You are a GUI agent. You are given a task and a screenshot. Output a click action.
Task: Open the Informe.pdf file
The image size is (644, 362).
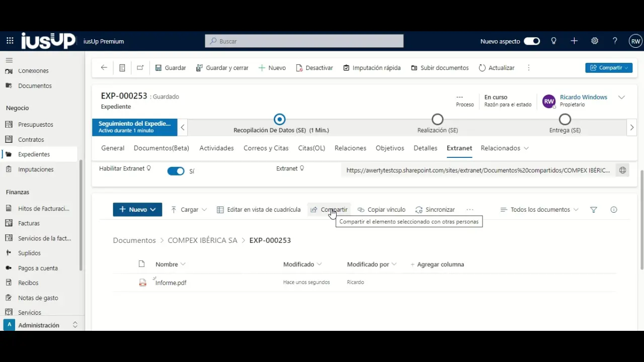(171, 283)
